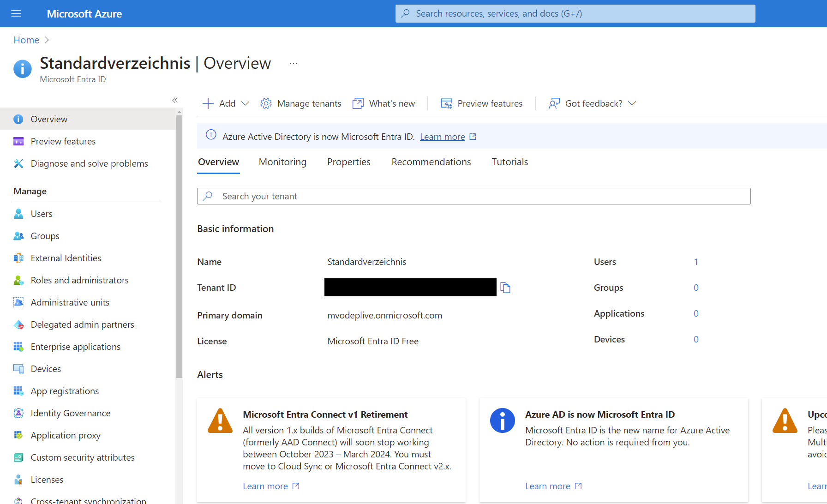Screen dimensions: 827x504
Task: Click the Manage tenants gear icon
Action: tap(266, 103)
